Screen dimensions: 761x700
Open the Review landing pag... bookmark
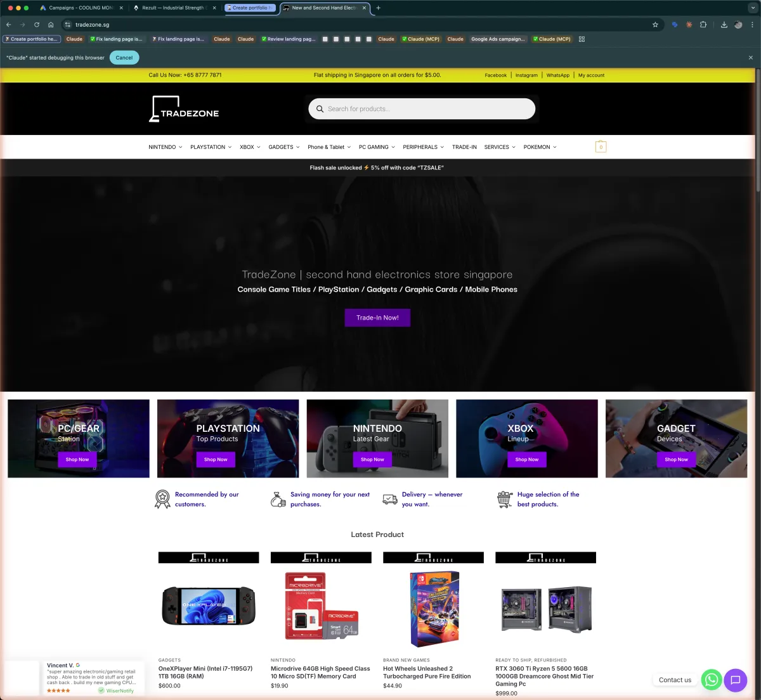click(x=289, y=39)
